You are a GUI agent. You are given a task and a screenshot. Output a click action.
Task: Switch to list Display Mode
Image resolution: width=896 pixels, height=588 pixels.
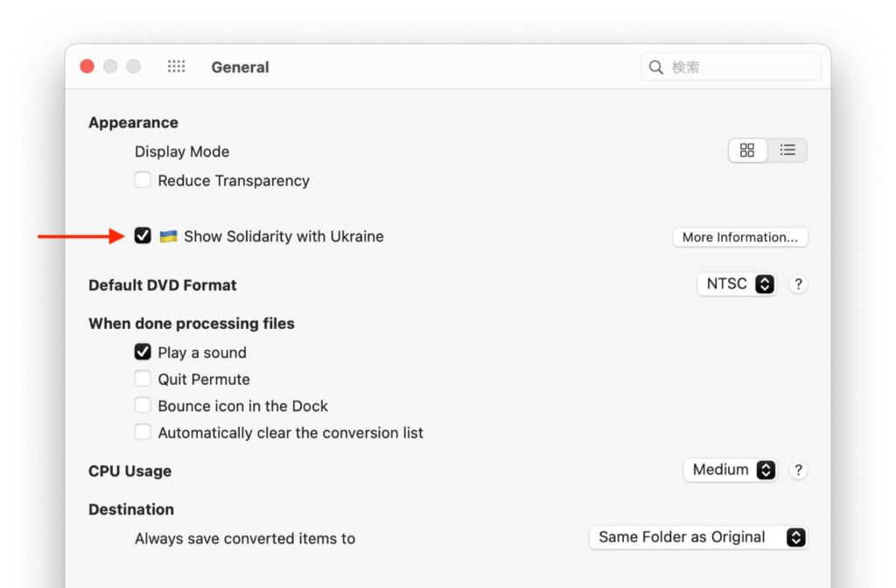787,150
